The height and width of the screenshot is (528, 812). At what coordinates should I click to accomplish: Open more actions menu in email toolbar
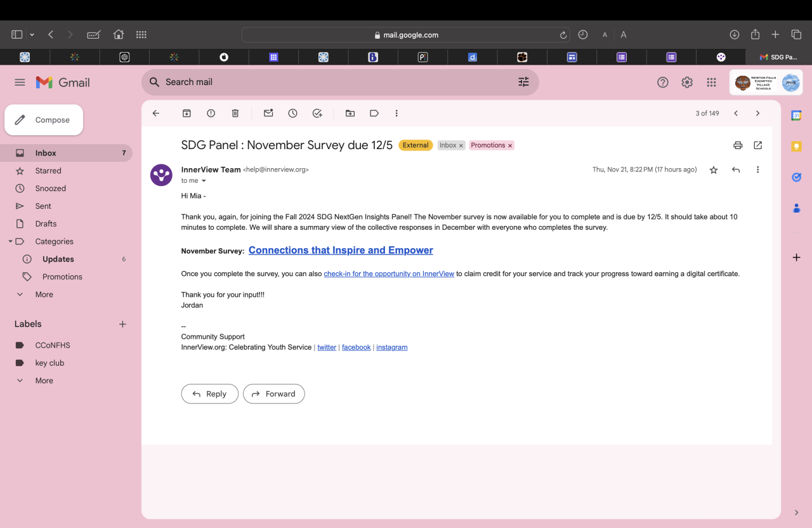396,114
